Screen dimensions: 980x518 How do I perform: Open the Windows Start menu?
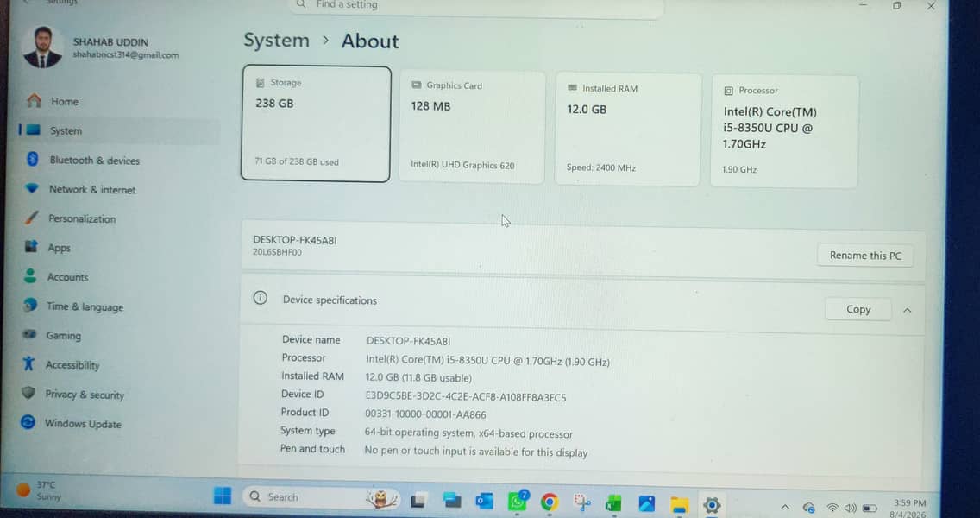pos(223,496)
